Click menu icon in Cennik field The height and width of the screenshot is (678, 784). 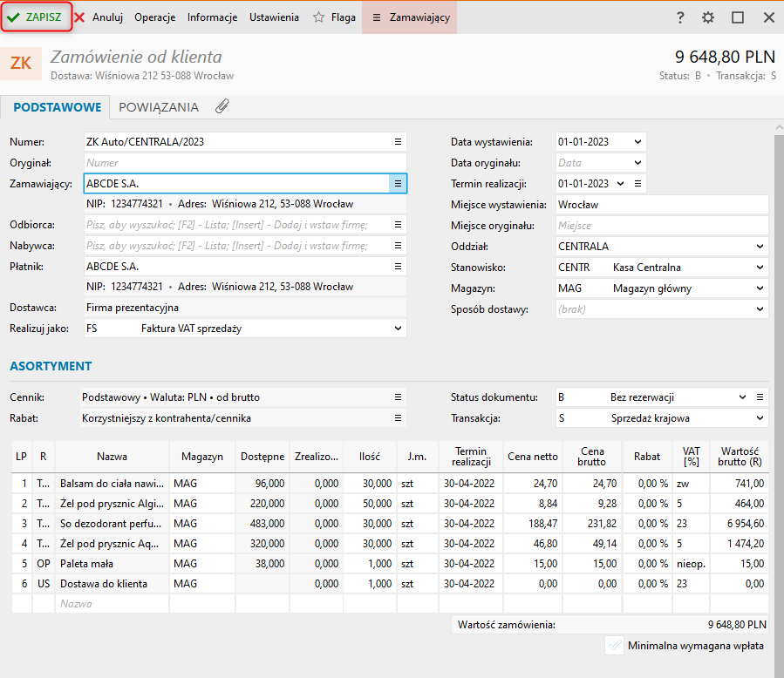coord(398,397)
